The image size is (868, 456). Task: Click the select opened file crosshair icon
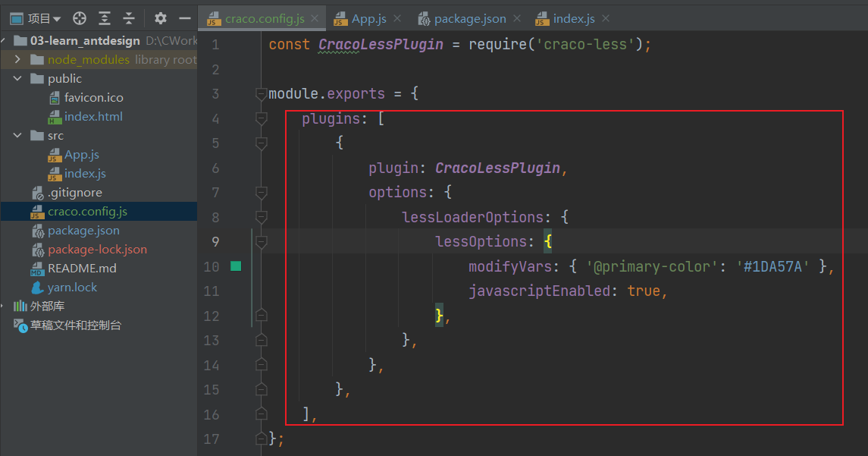(80, 18)
